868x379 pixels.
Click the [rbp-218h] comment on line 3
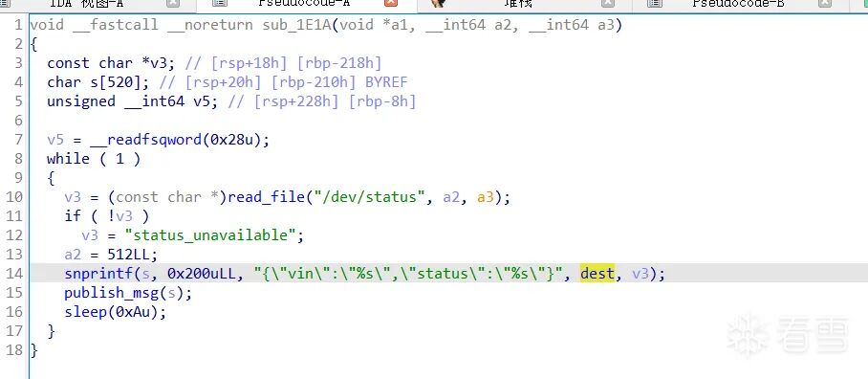pos(339,63)
